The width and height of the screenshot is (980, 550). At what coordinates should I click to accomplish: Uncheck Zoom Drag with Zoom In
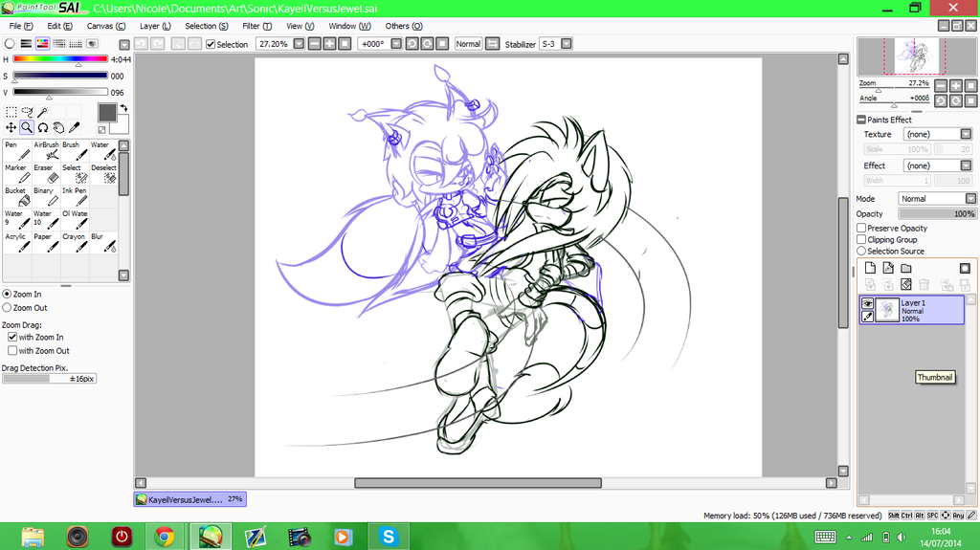click(x=12, y=337)
